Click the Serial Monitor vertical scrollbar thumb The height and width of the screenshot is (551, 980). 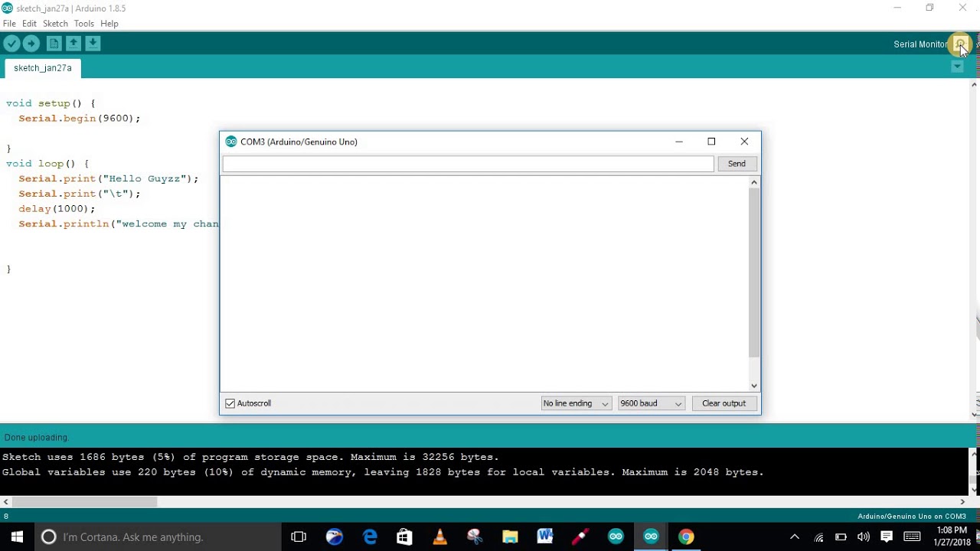coord(754,272)
